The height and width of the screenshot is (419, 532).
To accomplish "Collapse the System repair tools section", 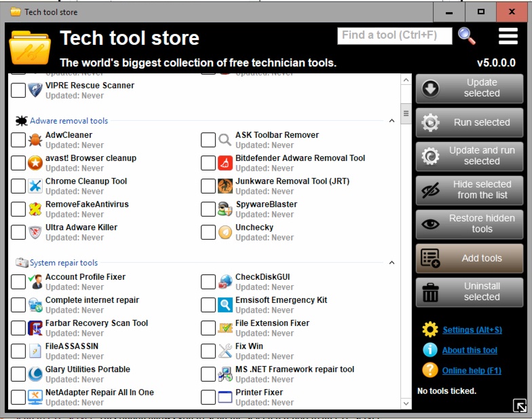I will [392, 263].
